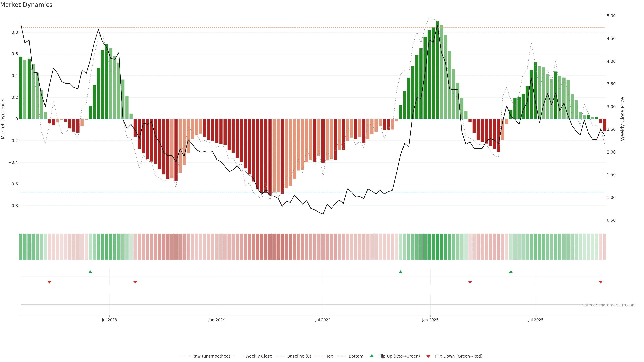Click the Jul 2024 axis label
644x362 pixels.
pos(323,320)
